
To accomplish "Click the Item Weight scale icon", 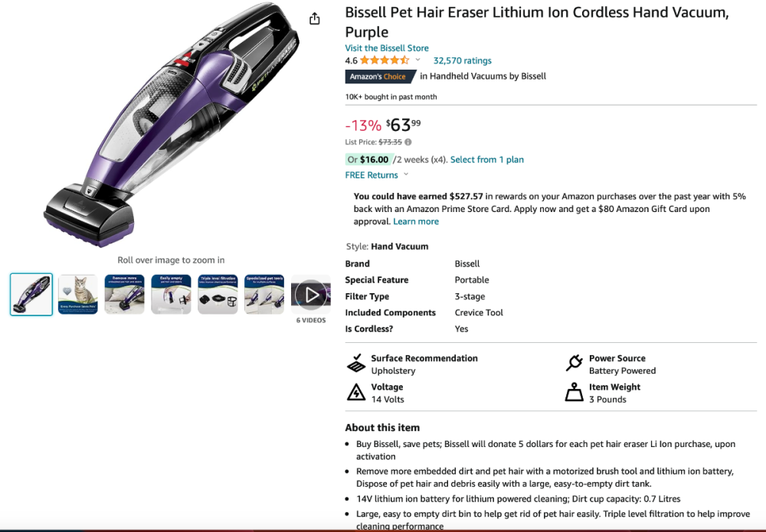I will click(x=574, y=392).
